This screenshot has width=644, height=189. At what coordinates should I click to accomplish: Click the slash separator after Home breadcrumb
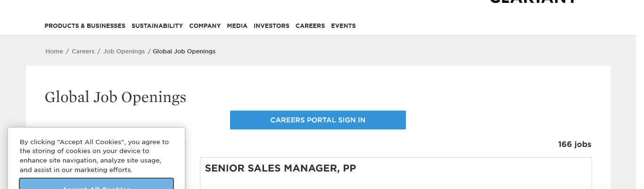(67, 52)
